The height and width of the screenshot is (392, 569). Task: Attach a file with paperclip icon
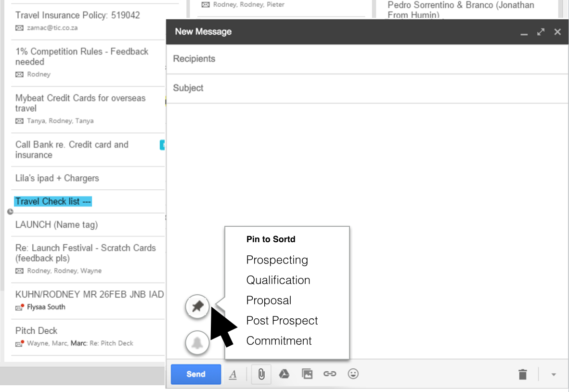tap(261, 374)
